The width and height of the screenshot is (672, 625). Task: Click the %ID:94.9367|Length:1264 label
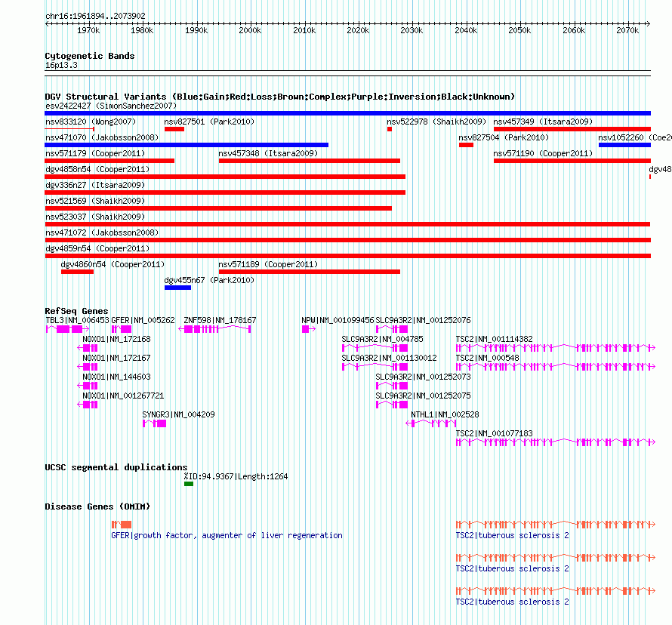(x=236, y=476)
